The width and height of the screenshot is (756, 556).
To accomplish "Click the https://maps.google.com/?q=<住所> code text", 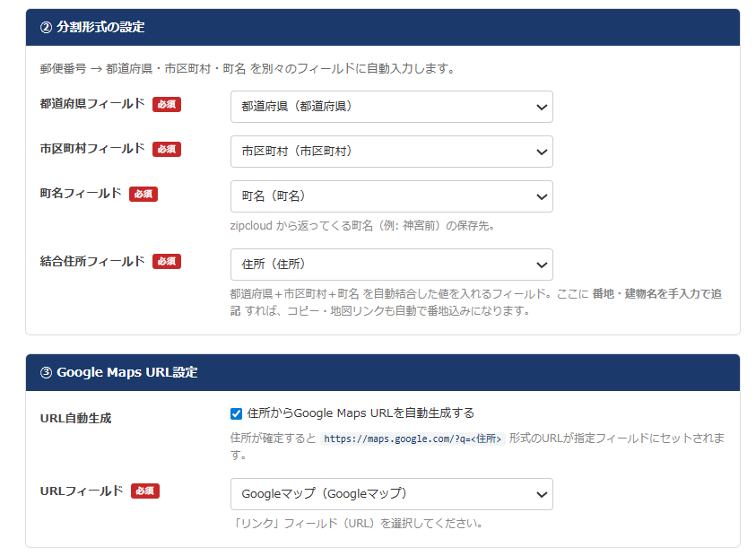I will [x=413, y=439].
